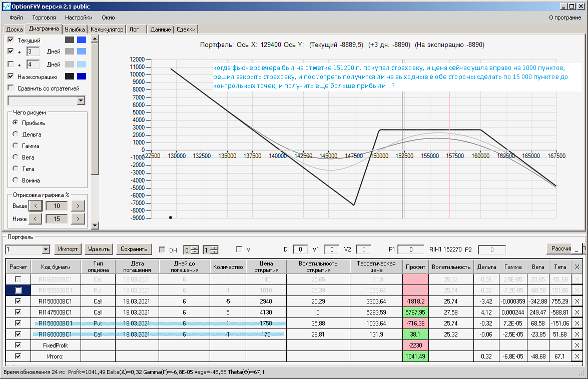
Task: Open the Файл menu
Action: [x=16, y=17]
